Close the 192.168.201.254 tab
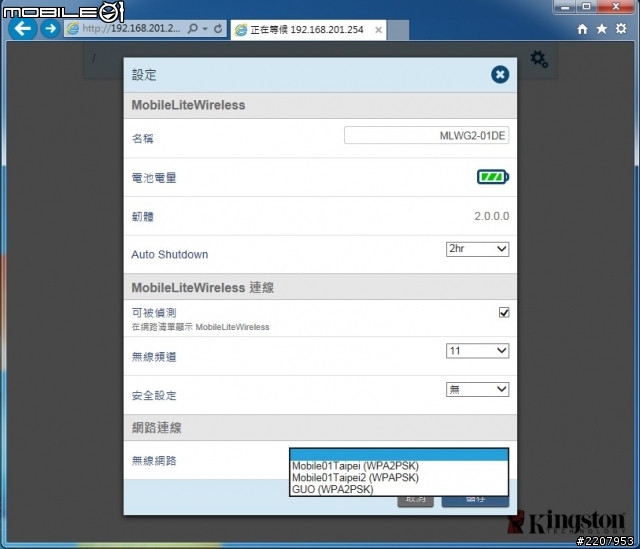The width and height of the screenshot is (640, 549). pos(378,30)
